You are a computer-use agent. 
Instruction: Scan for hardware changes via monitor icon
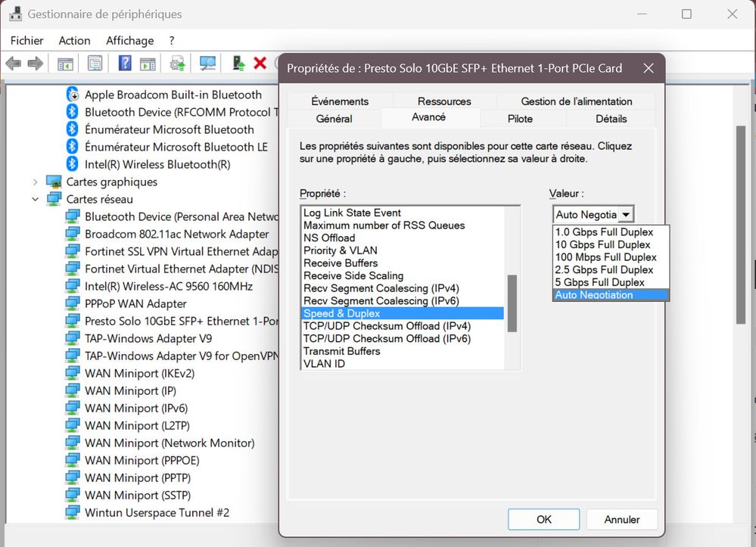(207, 64)
